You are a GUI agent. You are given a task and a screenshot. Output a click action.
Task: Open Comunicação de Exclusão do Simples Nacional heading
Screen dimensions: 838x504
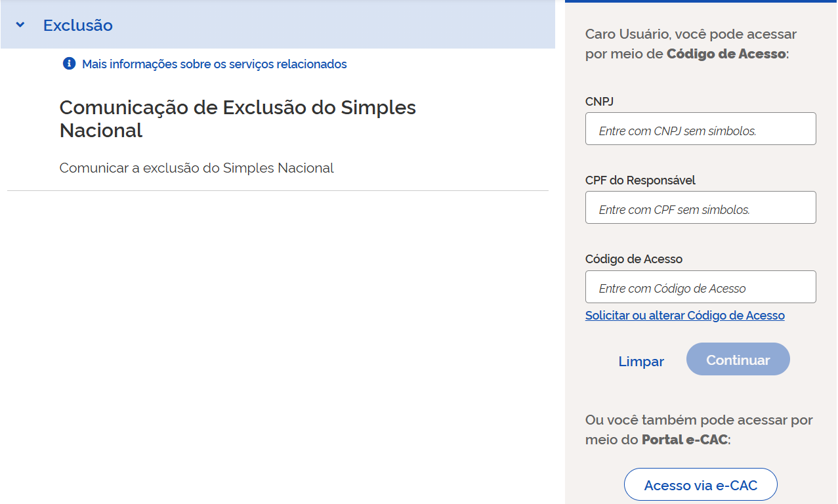238,119
